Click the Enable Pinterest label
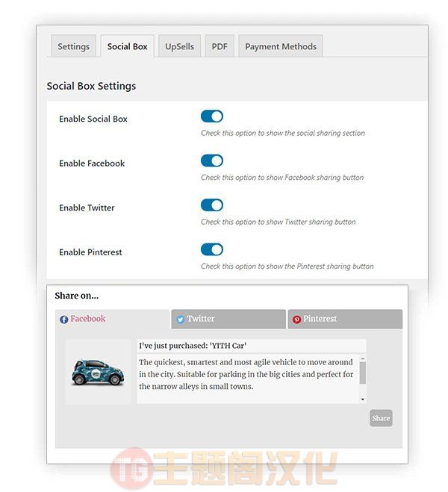The height and width of the screenshot is (492, 448). (90, 252)
